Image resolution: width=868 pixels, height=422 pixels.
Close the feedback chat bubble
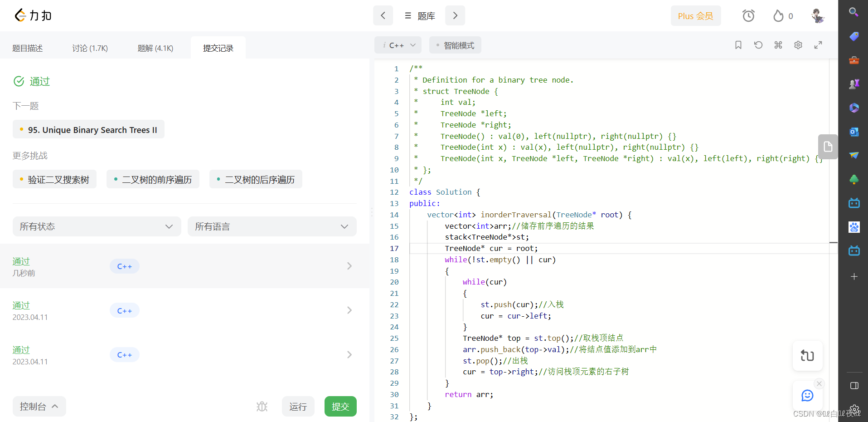(x=819, y=384)
